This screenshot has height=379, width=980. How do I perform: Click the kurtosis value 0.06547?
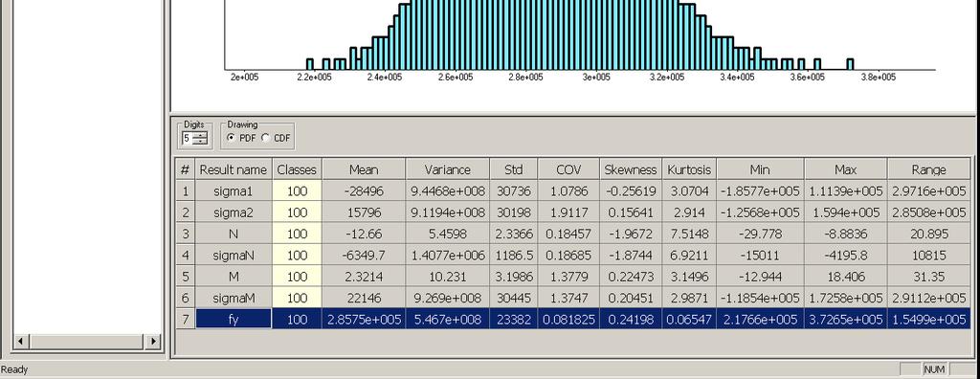click(689, 319)
